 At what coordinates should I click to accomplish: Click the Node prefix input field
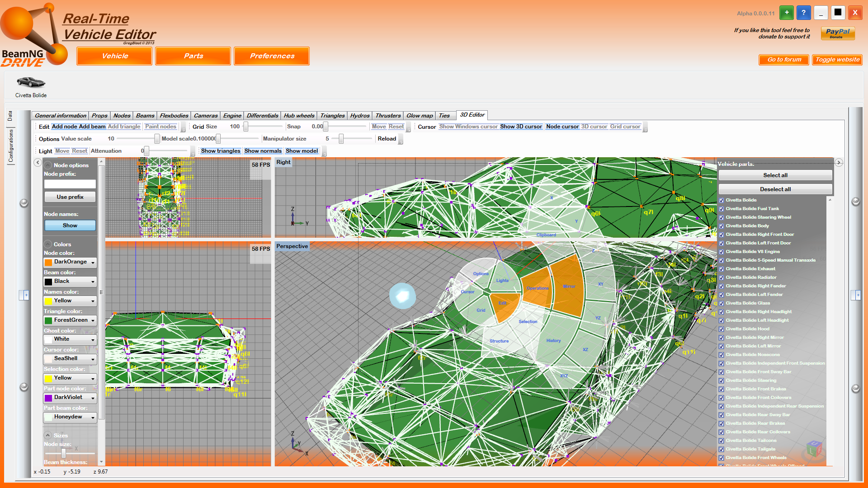(x=70, y=184)
